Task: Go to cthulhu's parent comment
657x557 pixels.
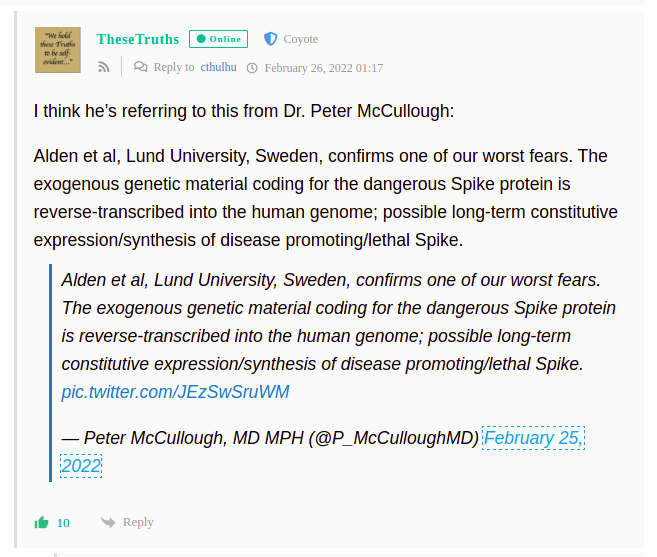Action: coord(218,67)
